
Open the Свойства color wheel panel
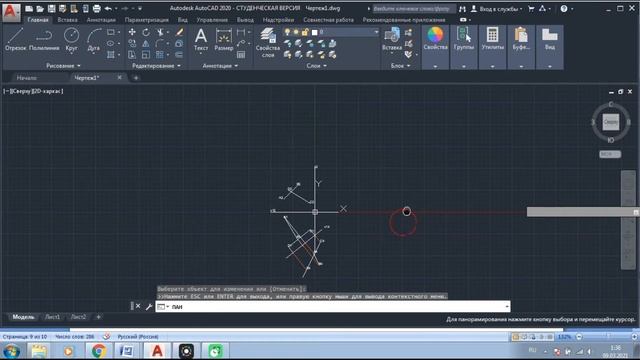point(435,40)
